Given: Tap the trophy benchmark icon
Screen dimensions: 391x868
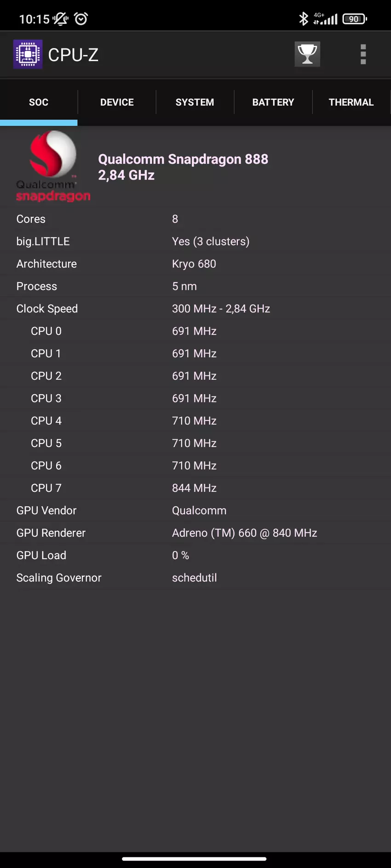Looking at the screenshot, I should point(307,54).
